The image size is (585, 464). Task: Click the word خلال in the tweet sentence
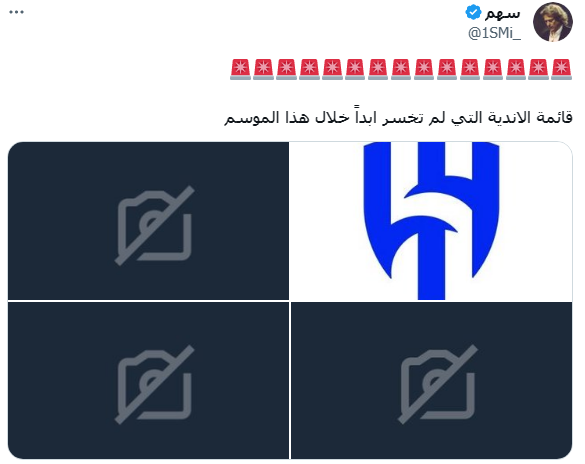point(332,118)
